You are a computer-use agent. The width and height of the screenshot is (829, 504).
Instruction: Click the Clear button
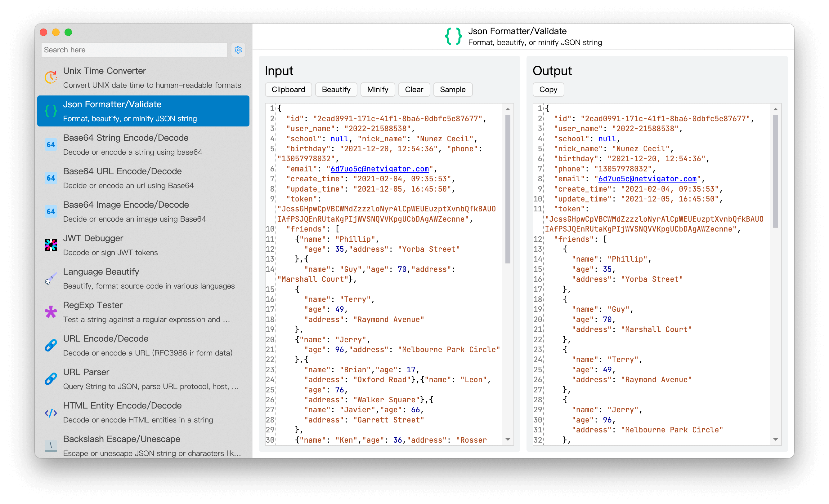(415, 90)
